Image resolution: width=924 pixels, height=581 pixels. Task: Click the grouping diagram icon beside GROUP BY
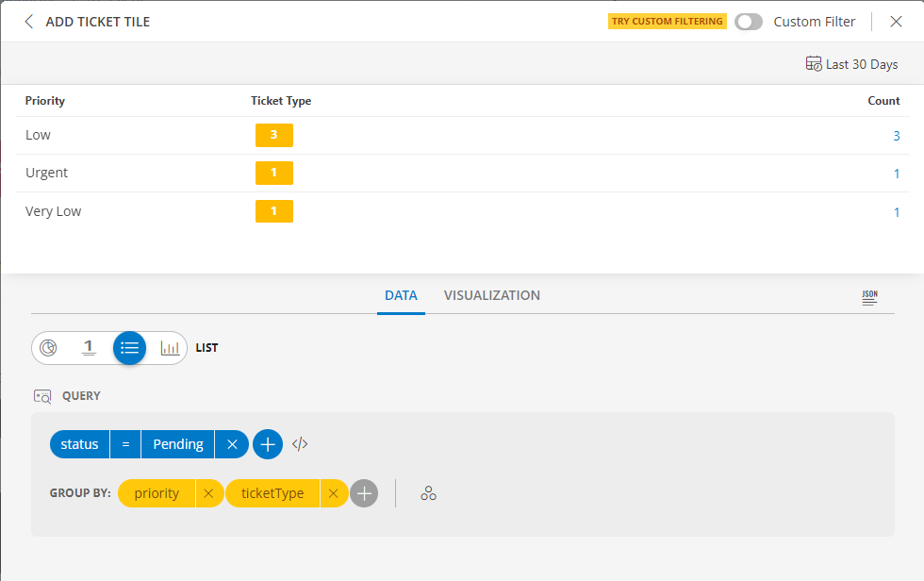pyautogui.click(x=429, y=492)
